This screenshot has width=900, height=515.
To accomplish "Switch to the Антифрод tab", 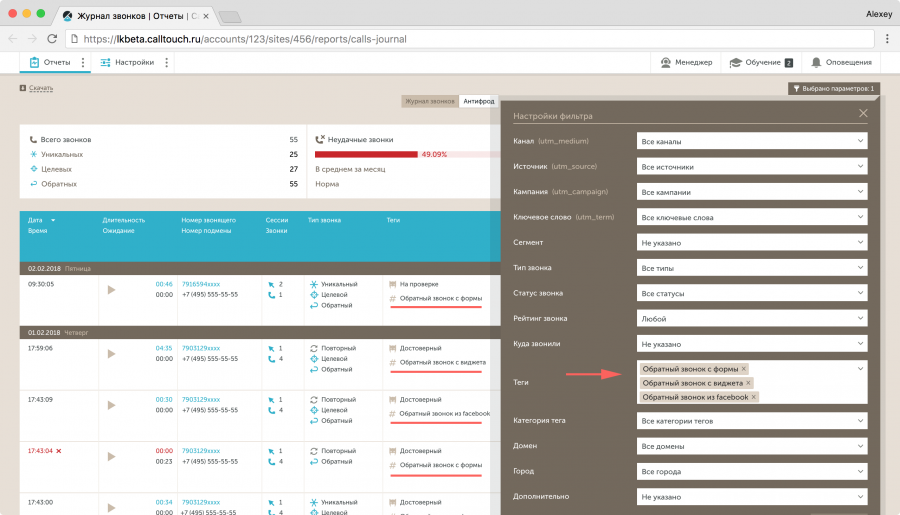I will 478,101.
